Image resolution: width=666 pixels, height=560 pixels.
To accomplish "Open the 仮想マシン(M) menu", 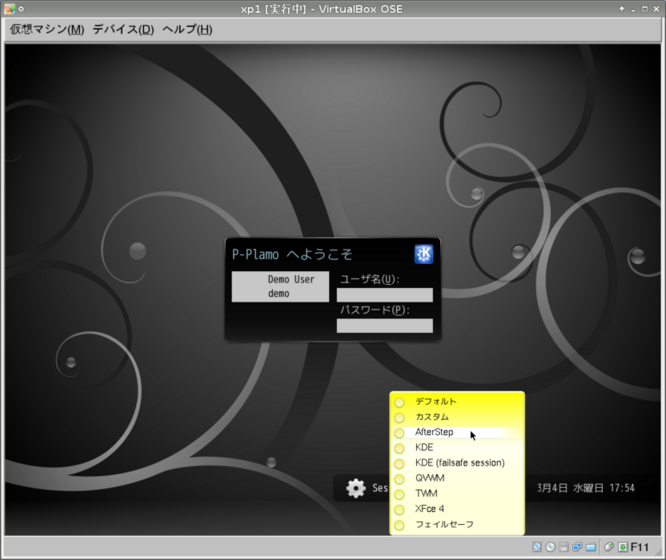I will pos(47,29).
